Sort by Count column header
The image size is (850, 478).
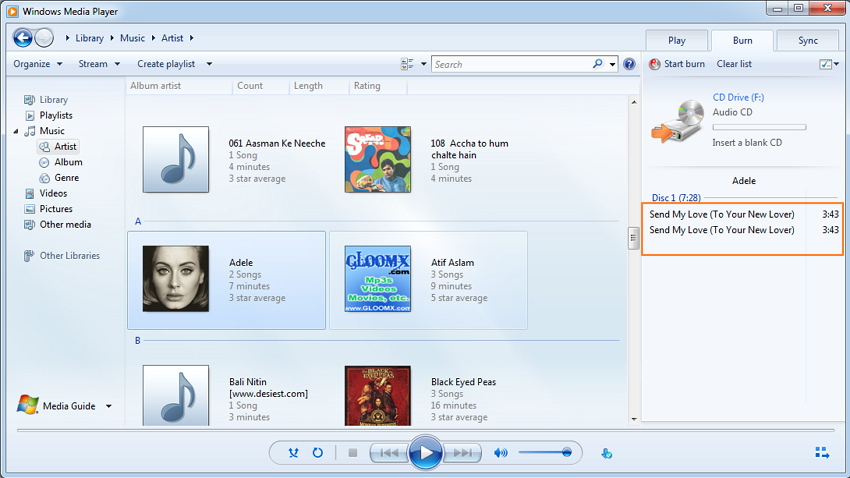[261, 86]
